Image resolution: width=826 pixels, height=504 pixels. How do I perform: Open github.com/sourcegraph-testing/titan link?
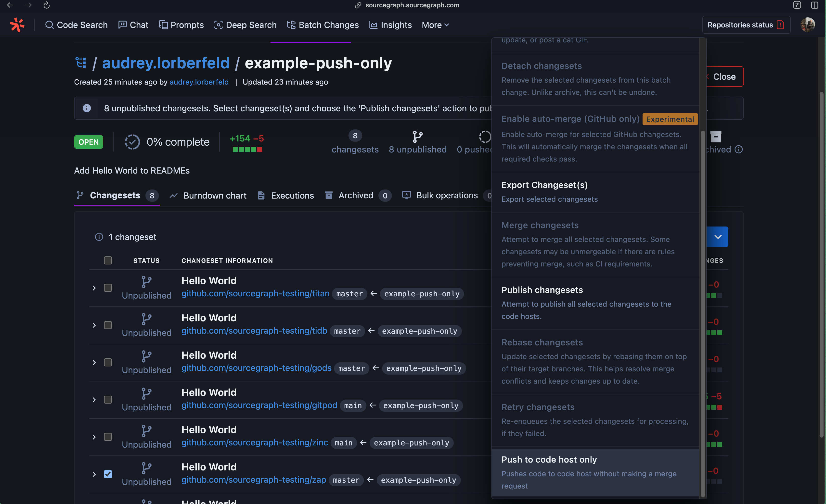pos(255,293)
